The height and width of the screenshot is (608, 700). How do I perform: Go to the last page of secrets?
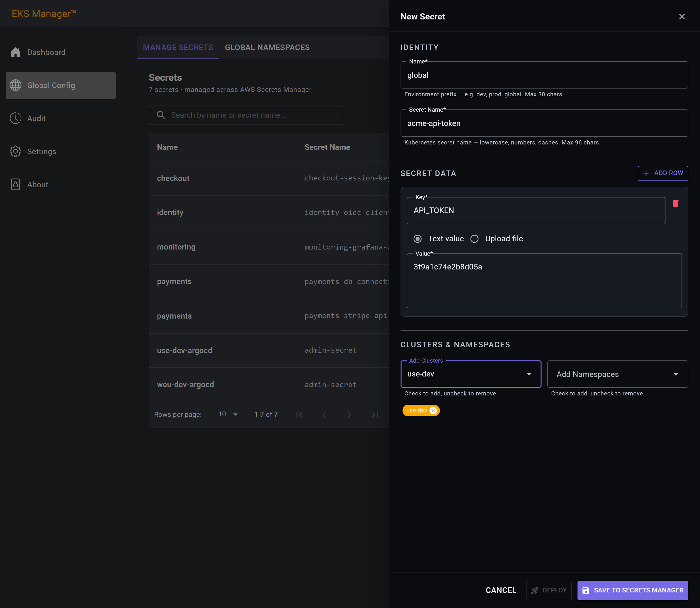tap(374, 415)
